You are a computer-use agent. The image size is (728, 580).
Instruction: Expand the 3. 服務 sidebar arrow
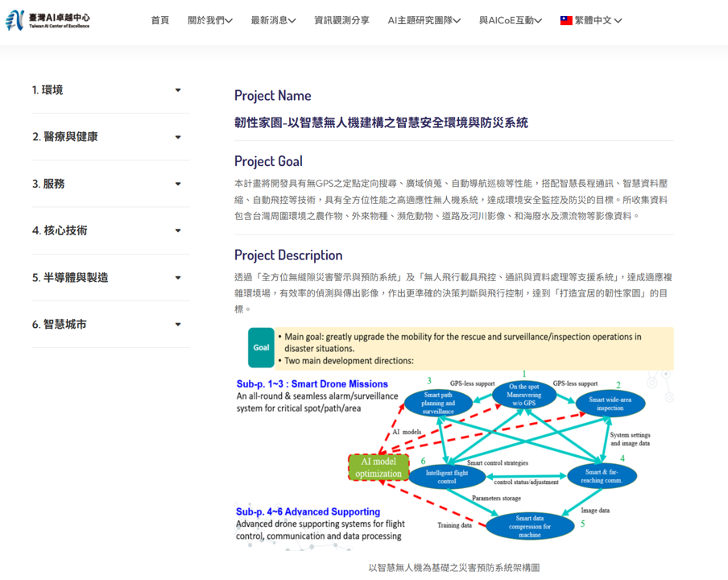tap(178, 184)
